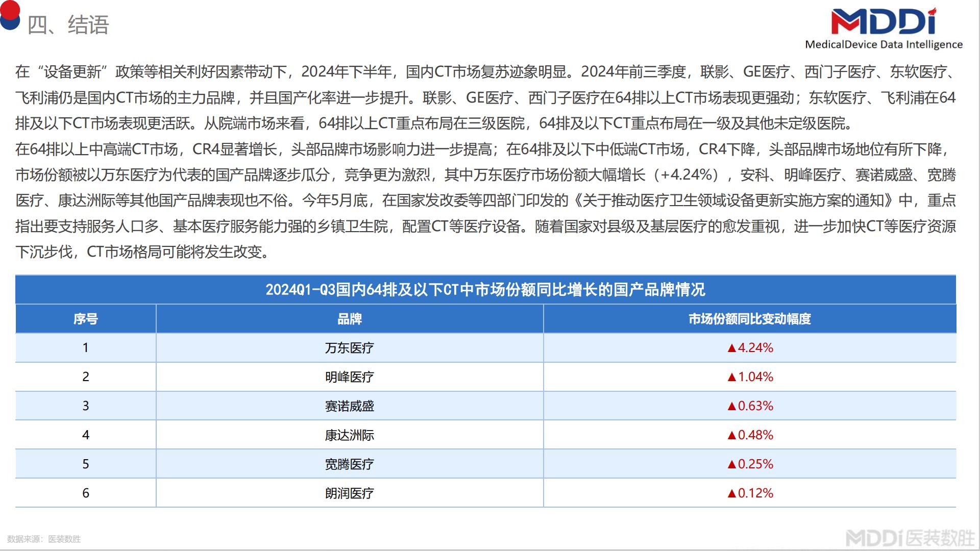980x551 pixels.
Task: Select the 宽腾医疗 brand cell
Action: [350, 464]
